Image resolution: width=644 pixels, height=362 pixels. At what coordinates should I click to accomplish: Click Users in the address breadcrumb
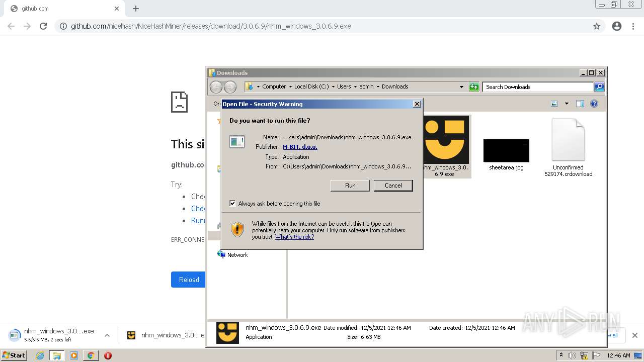pyautogui.click(x=344, y=86)
